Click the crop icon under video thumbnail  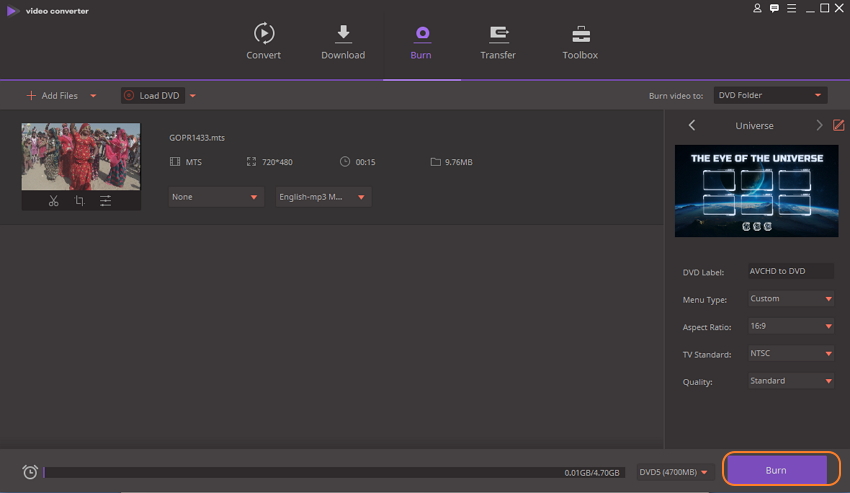point(80,201)
